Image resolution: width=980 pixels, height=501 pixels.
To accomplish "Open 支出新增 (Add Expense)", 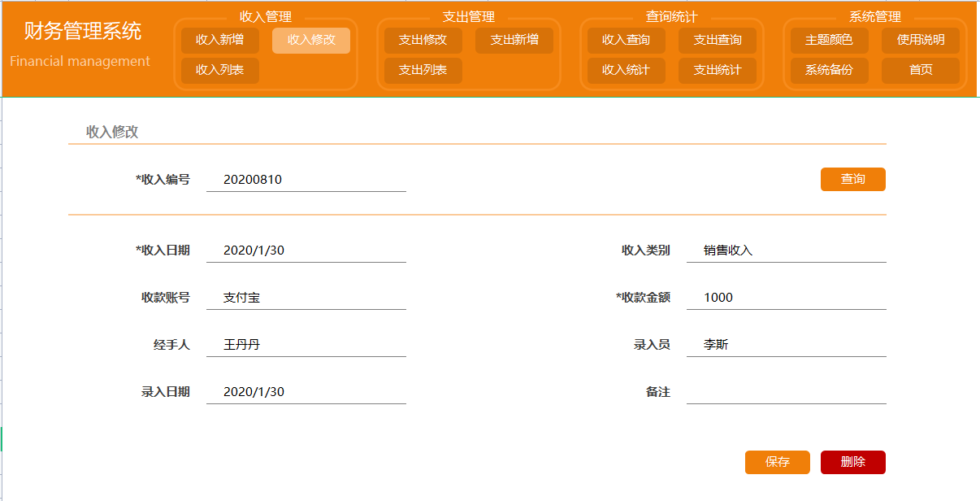I will click(x=513, y=39).
